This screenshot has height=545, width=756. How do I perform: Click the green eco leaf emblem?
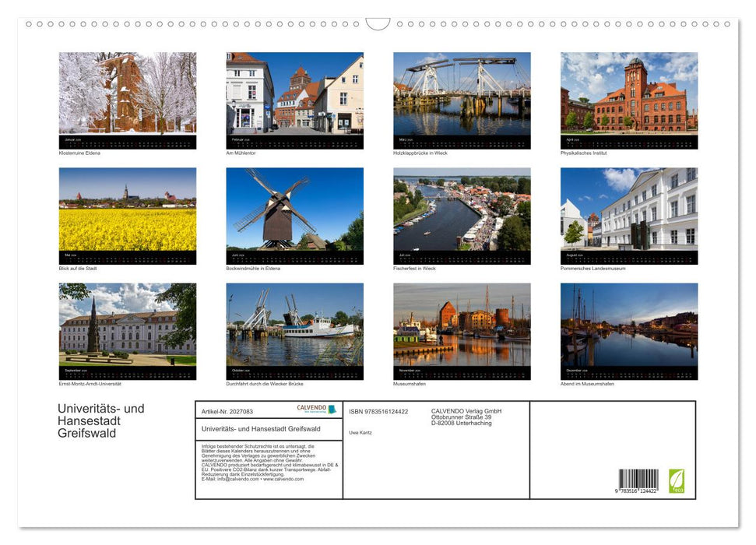676,482
